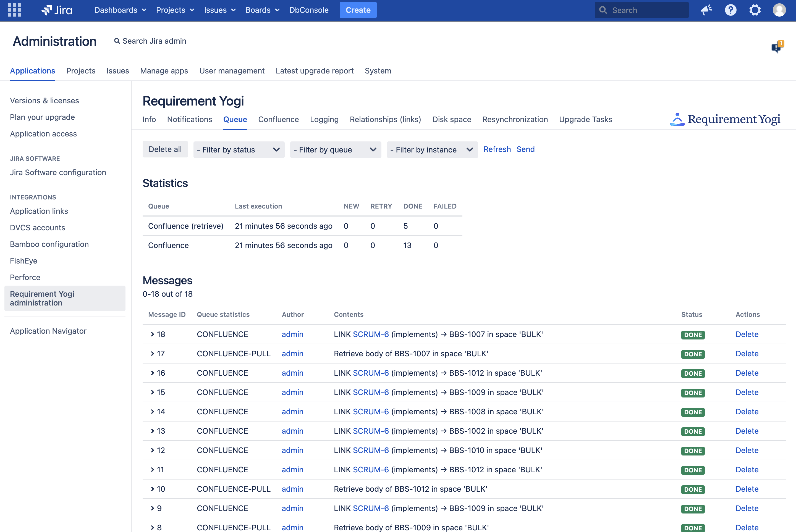Expand message 14 row chevron
This screenshot has width=796, height=532.
tap(152, 412)
